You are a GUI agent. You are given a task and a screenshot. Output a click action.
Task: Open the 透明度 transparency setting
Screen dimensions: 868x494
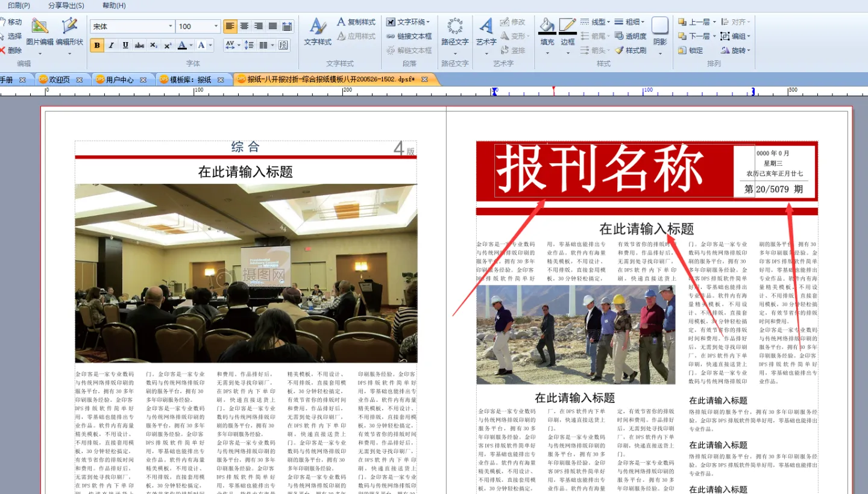click(x=631, y=36)
